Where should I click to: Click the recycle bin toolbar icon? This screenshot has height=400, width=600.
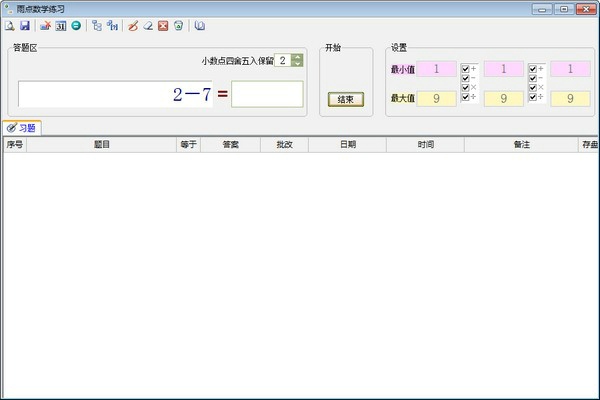[178, 25]
